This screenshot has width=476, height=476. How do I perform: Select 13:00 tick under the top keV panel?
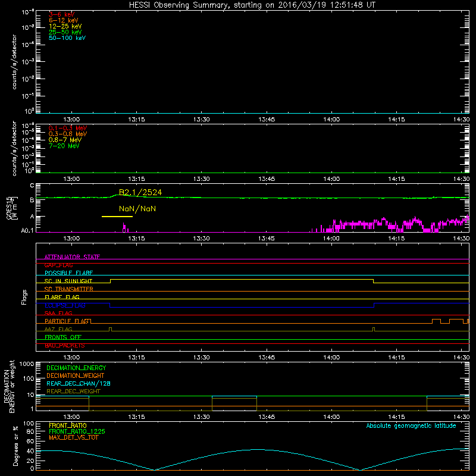click(x=71, y=120)
